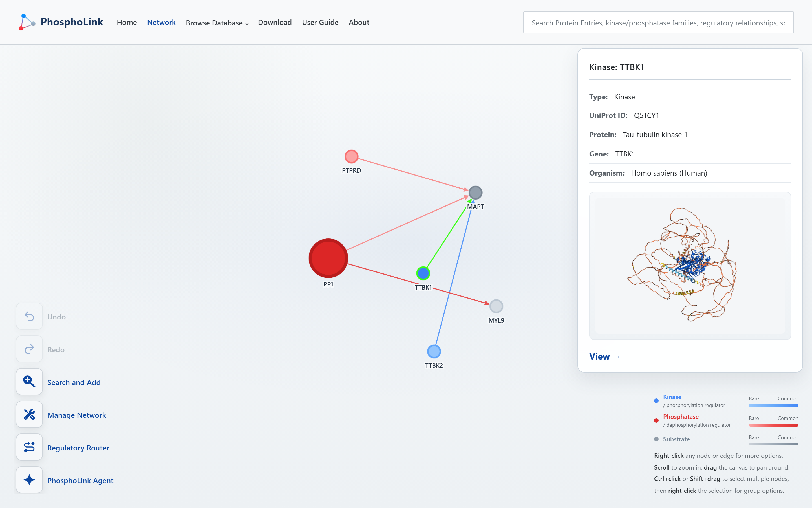Click the Search and Add label
Image resolution: width=812 pixels, height=508 pixels.
click(x=74, y=382)
